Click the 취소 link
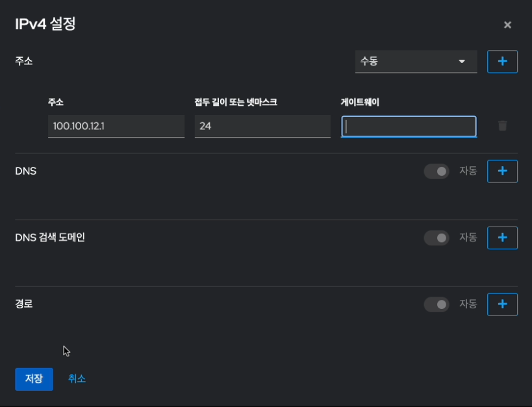 tap(77, 378)
